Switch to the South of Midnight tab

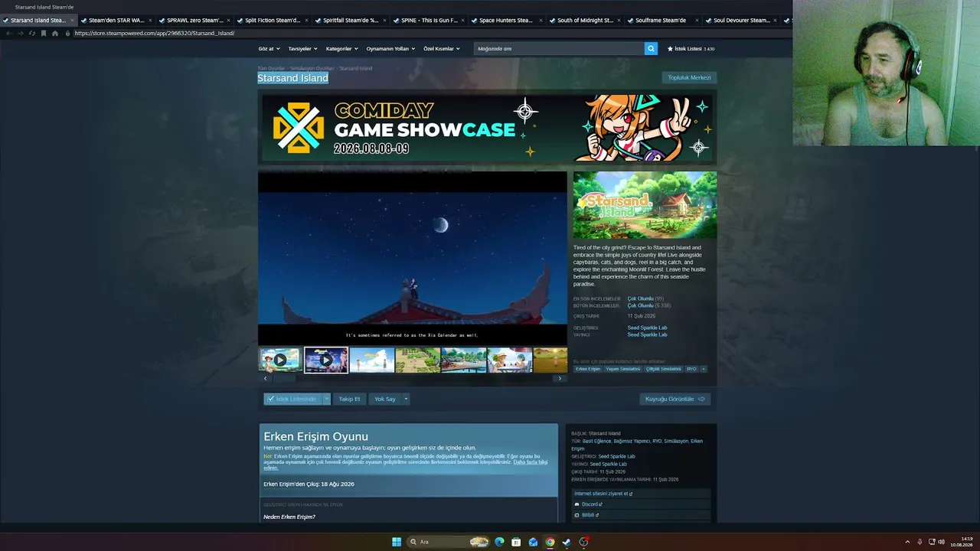coord(584,21)
